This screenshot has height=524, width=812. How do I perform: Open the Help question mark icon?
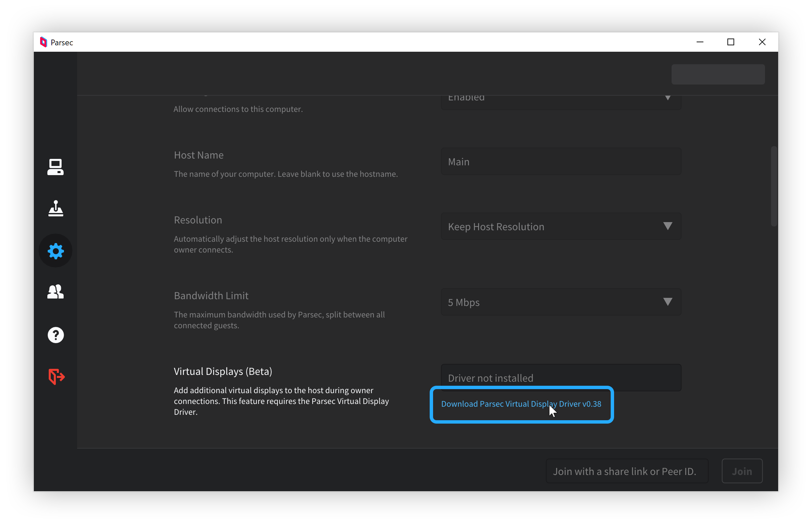pyautogui.click(x=55, y=335)
